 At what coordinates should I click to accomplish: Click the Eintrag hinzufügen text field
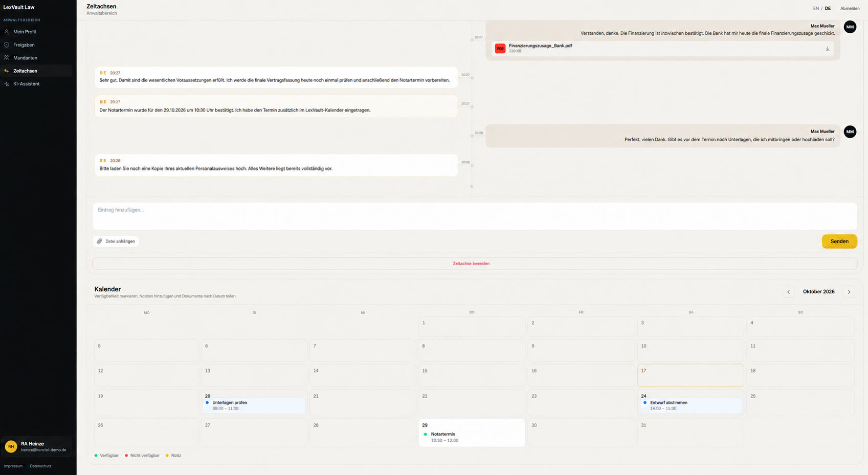coord(475,216)
